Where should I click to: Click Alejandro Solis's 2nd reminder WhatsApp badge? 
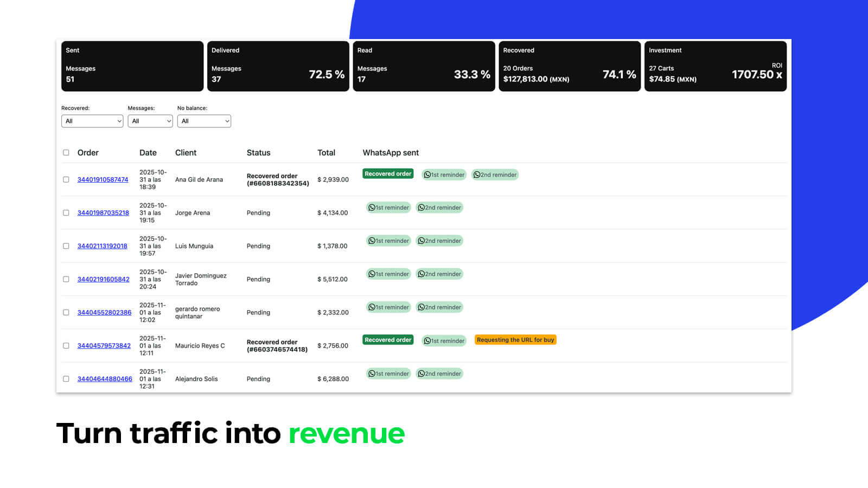pos(439,374)
